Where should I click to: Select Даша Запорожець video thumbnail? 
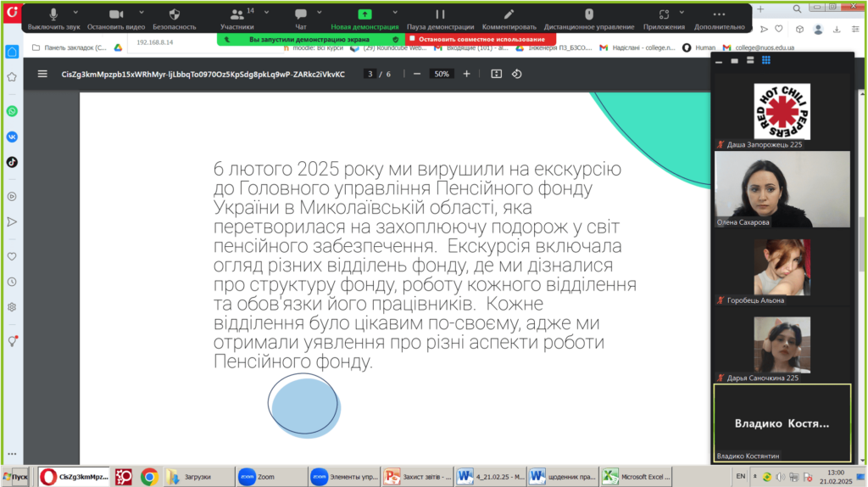[782, 111]
